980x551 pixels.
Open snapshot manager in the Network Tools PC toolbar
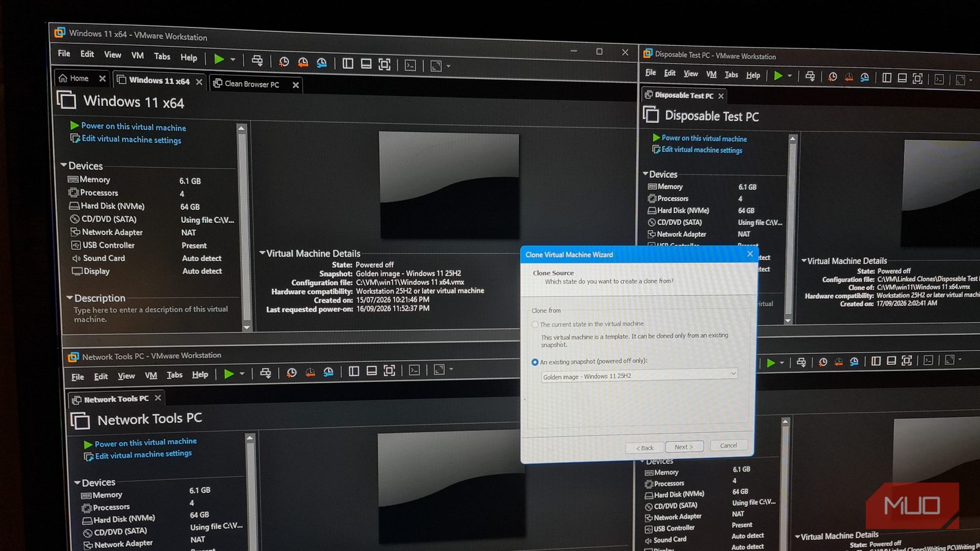tap(328, 372)
